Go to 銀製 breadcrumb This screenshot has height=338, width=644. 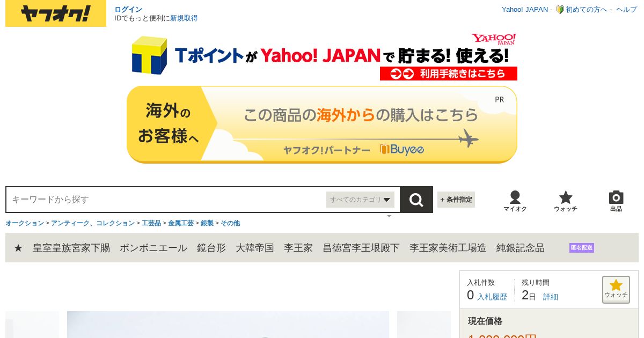point(207,223)
